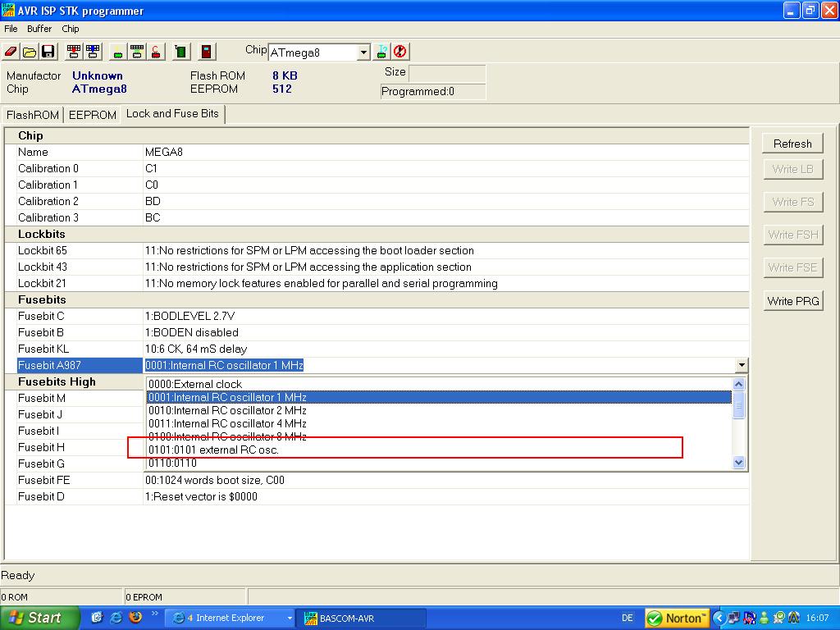Click the Size input field

447,72
